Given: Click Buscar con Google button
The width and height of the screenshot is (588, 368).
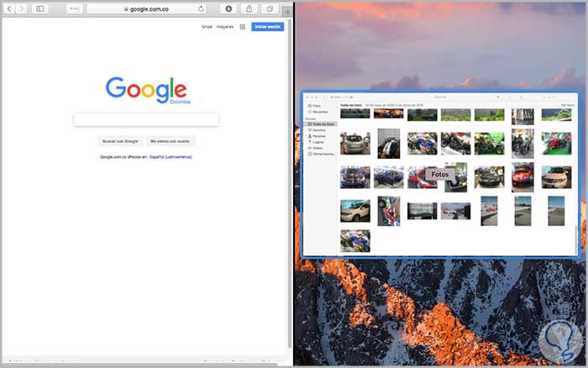Looking at the screenshot, I should (120, 141).
